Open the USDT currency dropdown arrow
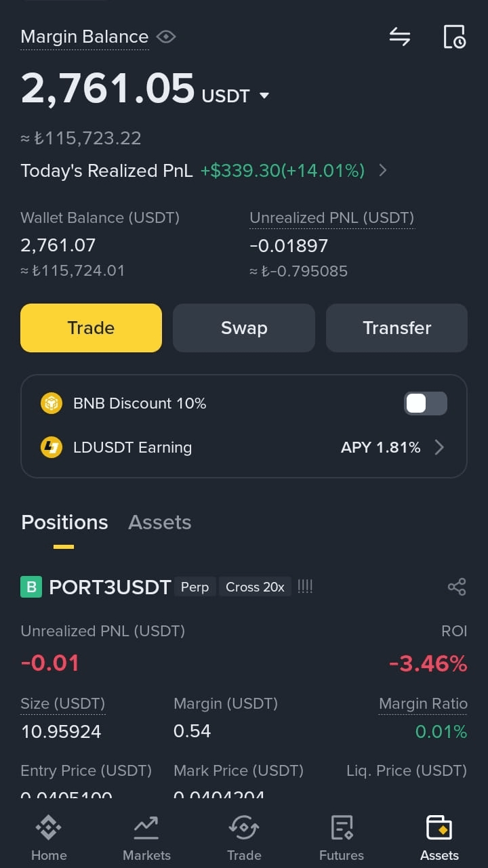Image resolution: width=488 pixels, height=868 pixels. (264, 96)
